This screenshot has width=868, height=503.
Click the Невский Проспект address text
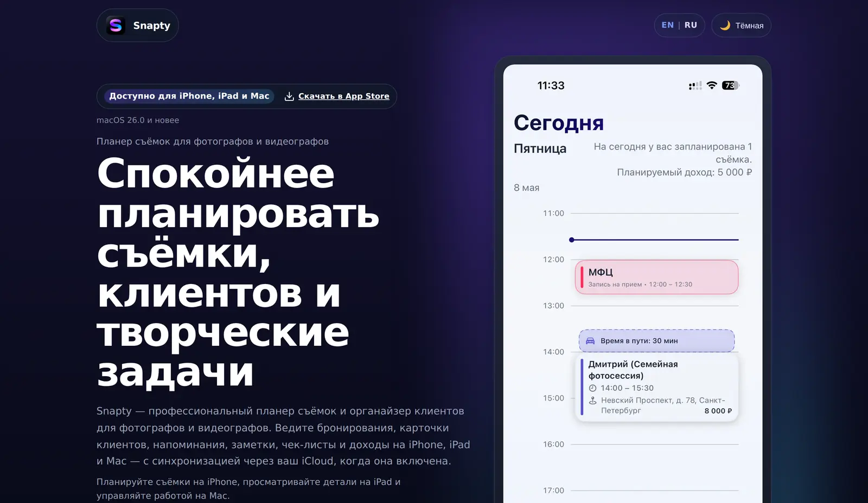[x=663, y=405]
